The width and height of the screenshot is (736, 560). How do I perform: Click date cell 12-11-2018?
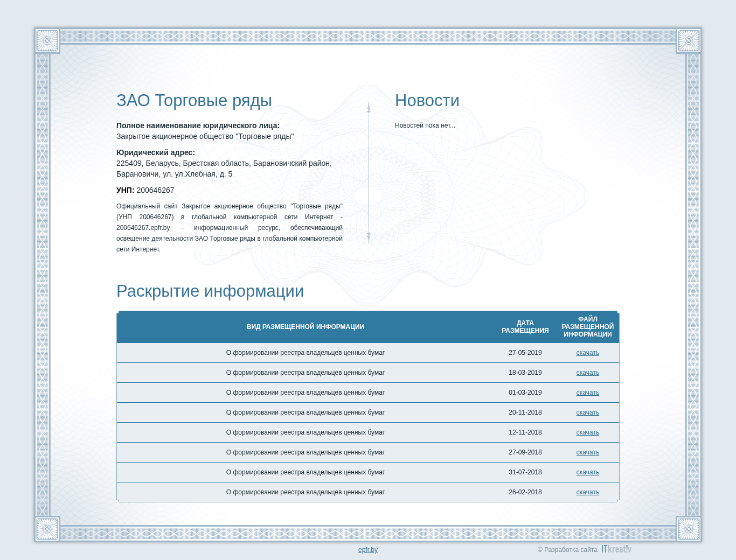[525, 432]
